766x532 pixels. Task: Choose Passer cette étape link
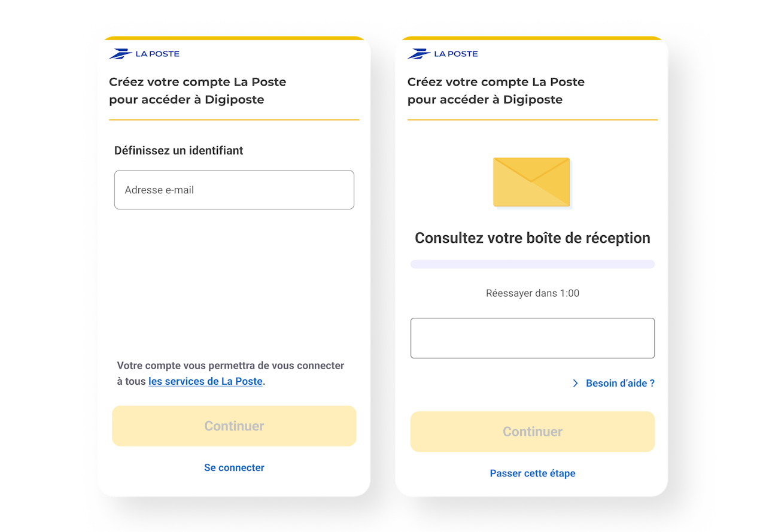tap(533, 473)
